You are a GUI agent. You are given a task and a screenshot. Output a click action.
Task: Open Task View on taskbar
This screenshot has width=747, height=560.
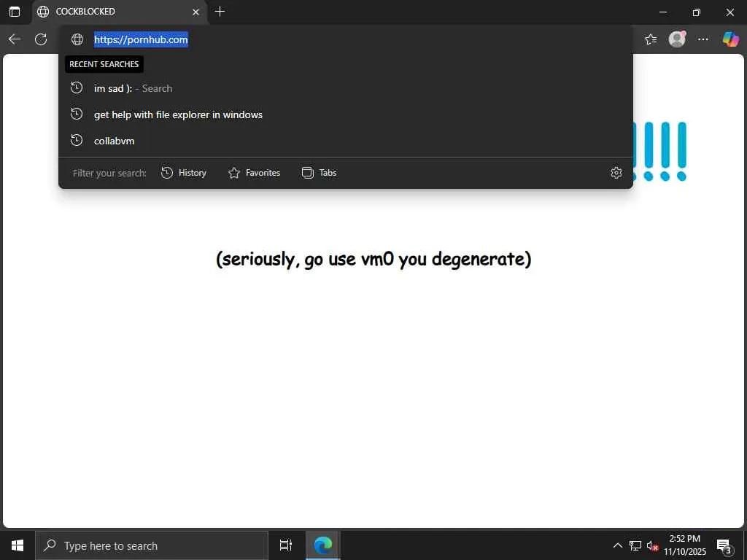286,545
